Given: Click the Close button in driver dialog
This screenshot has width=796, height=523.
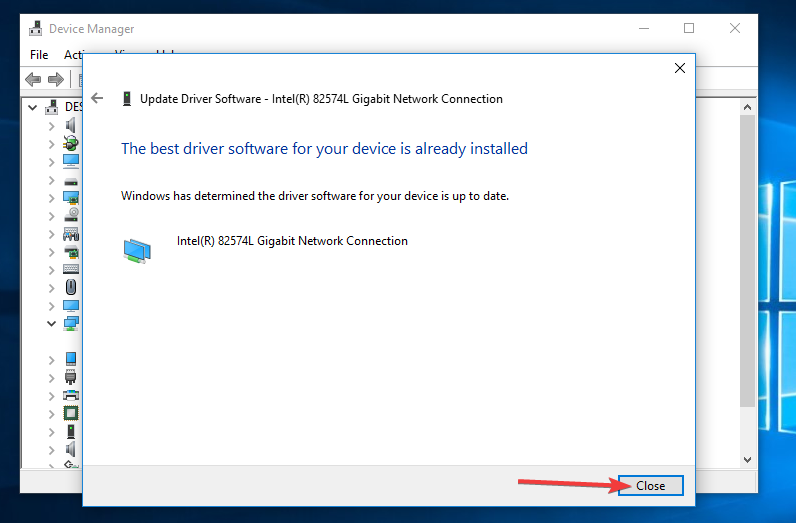Looking at the screenshot, I should point(650,485).
